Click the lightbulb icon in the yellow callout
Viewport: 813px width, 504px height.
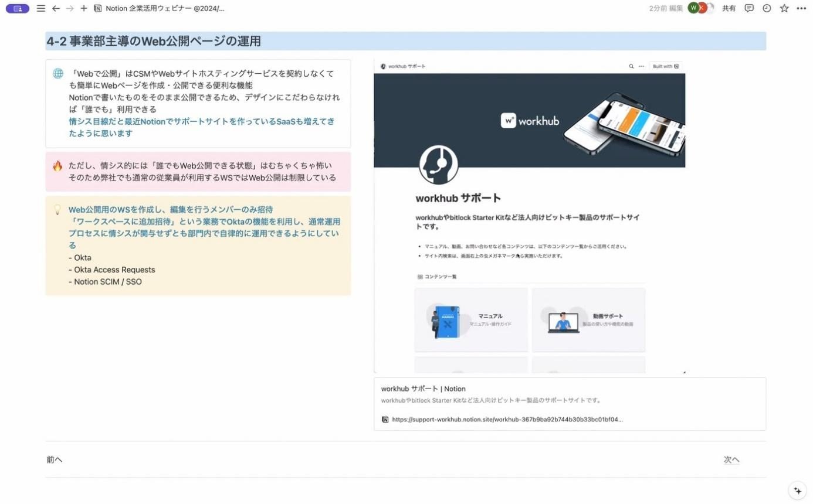tap(57, 209)
